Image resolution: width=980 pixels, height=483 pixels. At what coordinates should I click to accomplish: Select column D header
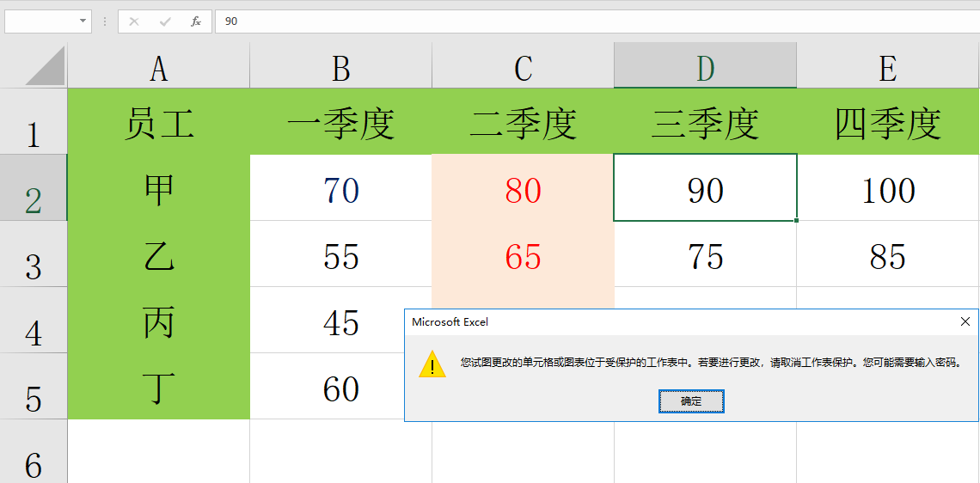(705, 65)
